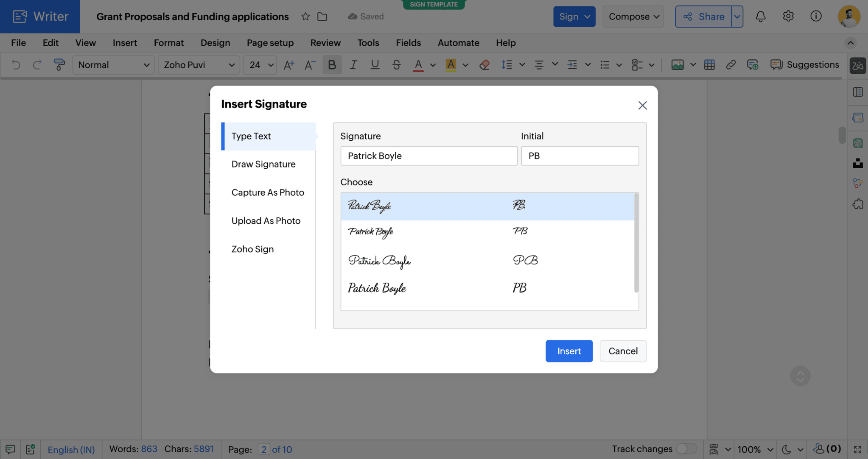868x459 pixels.
Task: Click the Suggestions button
Action: pyautogui.click(x=805, y=65)
